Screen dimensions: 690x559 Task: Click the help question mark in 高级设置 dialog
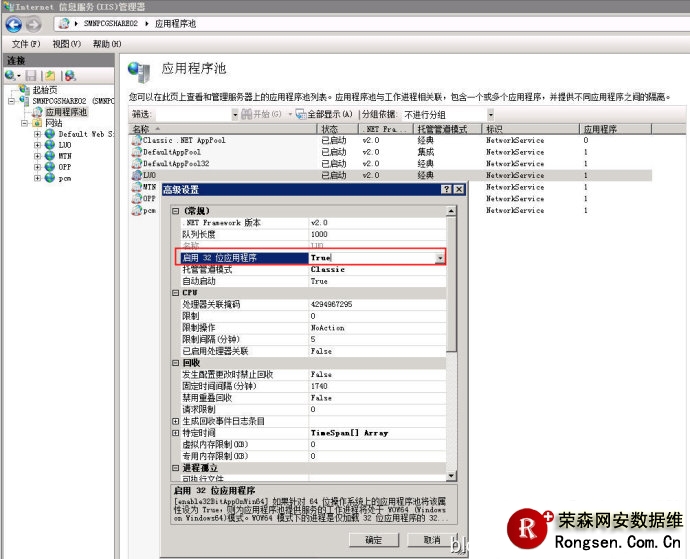446,189
